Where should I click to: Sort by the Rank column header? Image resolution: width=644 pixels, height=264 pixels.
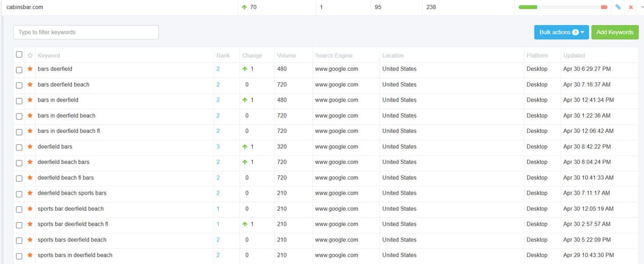click(x=223, y=55)
